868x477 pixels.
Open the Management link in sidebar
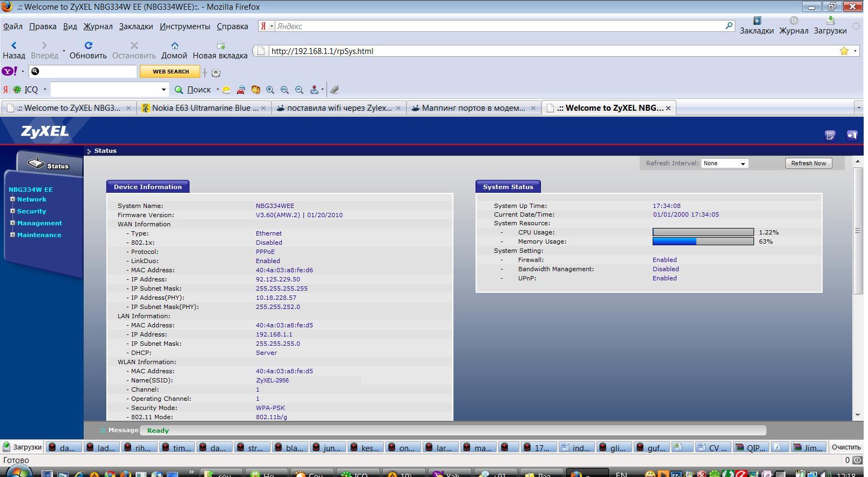[39, 223]
